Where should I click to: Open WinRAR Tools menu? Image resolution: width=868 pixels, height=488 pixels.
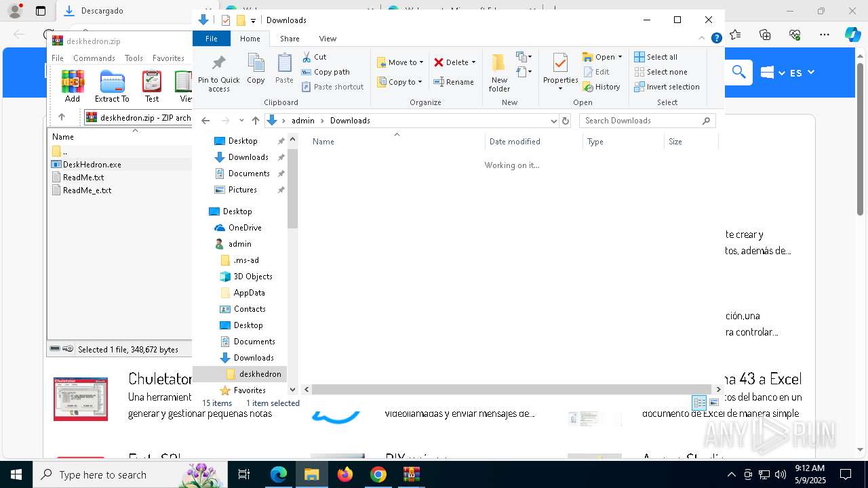[x=134, y=58]
